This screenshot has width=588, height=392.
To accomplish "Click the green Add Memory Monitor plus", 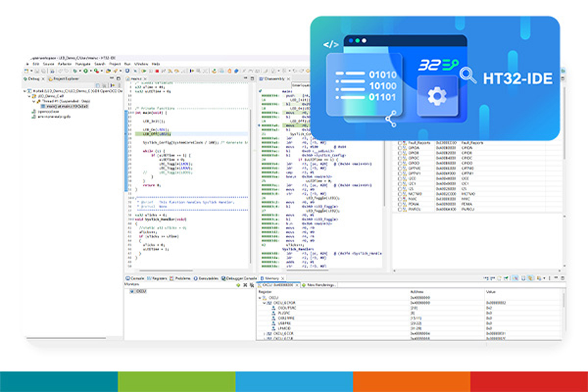I will click(x=238, y=284).
